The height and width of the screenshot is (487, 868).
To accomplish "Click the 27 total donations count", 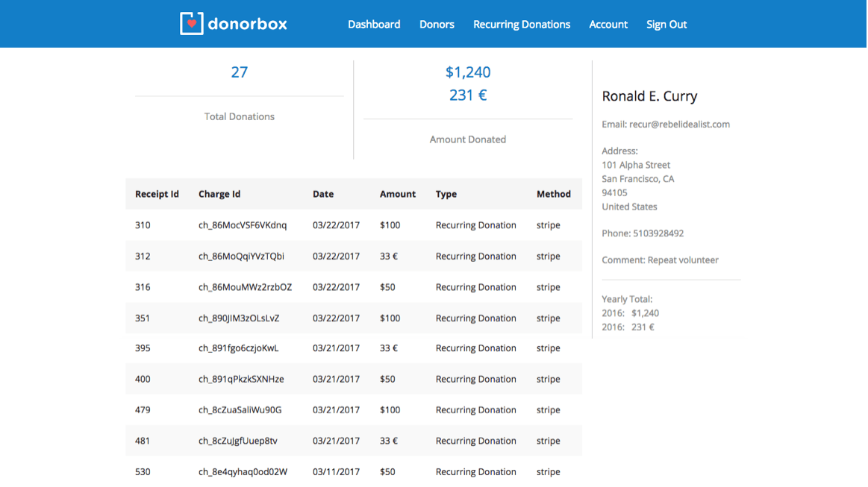I will click(239, 72).
